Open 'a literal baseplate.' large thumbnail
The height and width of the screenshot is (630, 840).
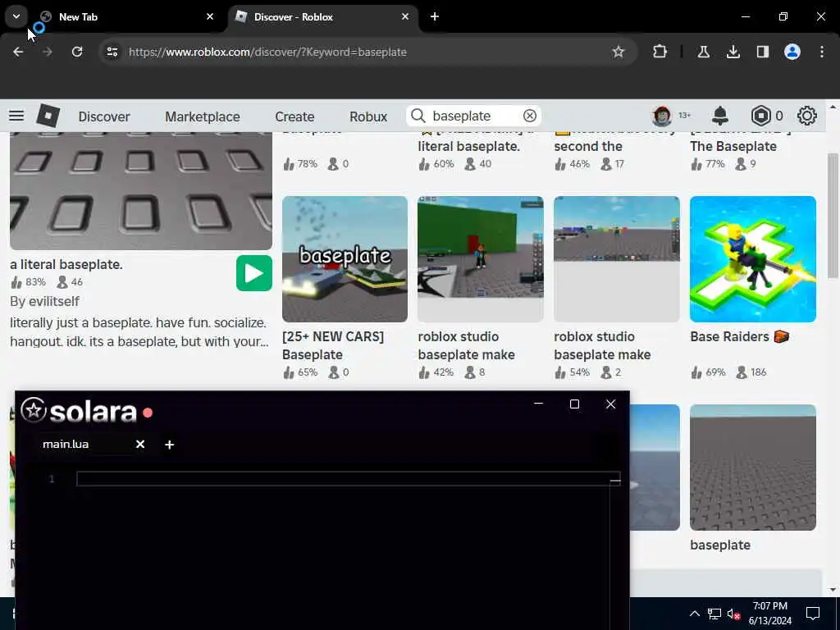[141, 190]
